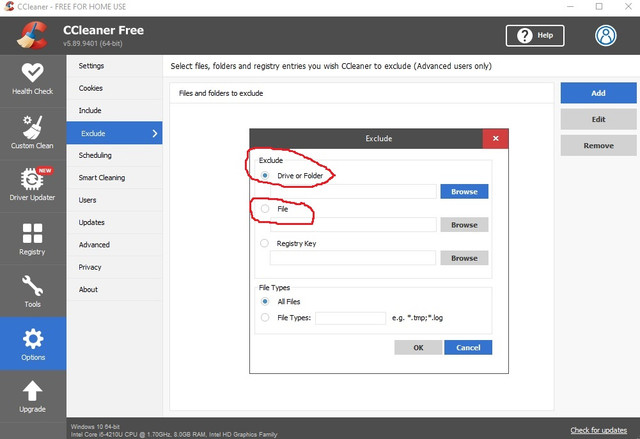Click the Files and folders to exclude header
The width and height of the screenshot is (640, 439).
(221, 93)
